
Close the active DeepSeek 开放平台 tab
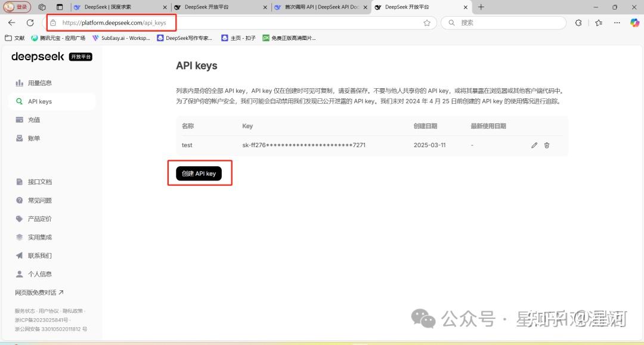(x=465, y=7)
